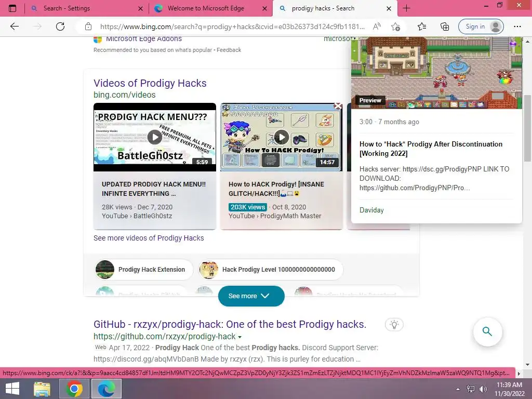Open How to HACK Prodigy INSANE GLITCH title
The image size is (532, 399).
[276, 189]
